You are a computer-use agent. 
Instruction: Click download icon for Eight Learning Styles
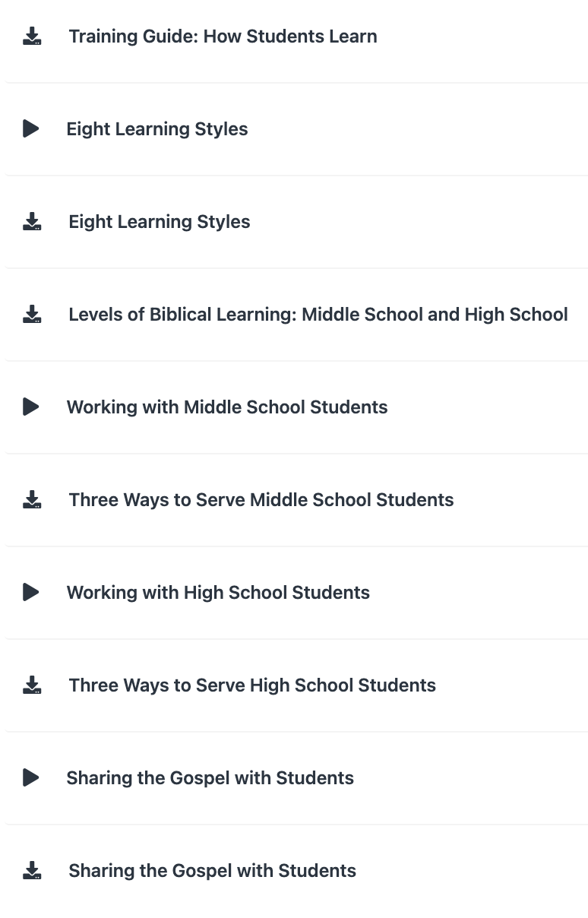[32, 222]
